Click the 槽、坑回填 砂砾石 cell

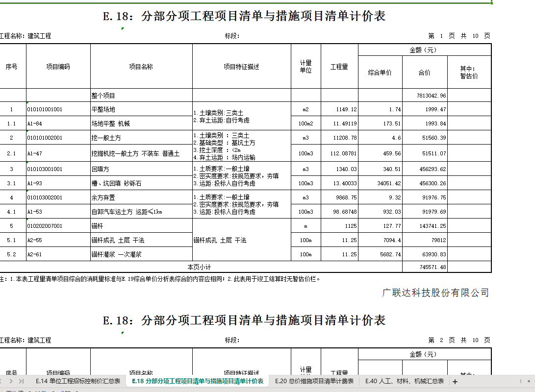[141, 183]
